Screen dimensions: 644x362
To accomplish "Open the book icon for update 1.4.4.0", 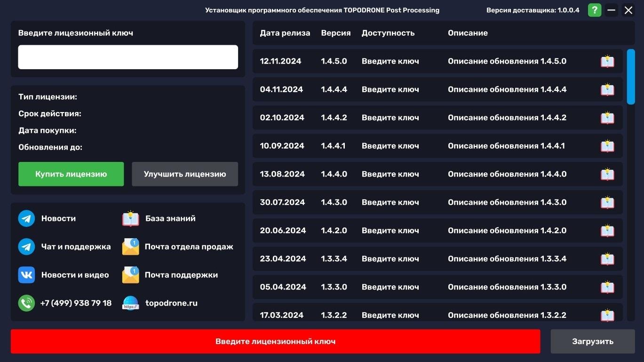I will click(x=607, y=175).
